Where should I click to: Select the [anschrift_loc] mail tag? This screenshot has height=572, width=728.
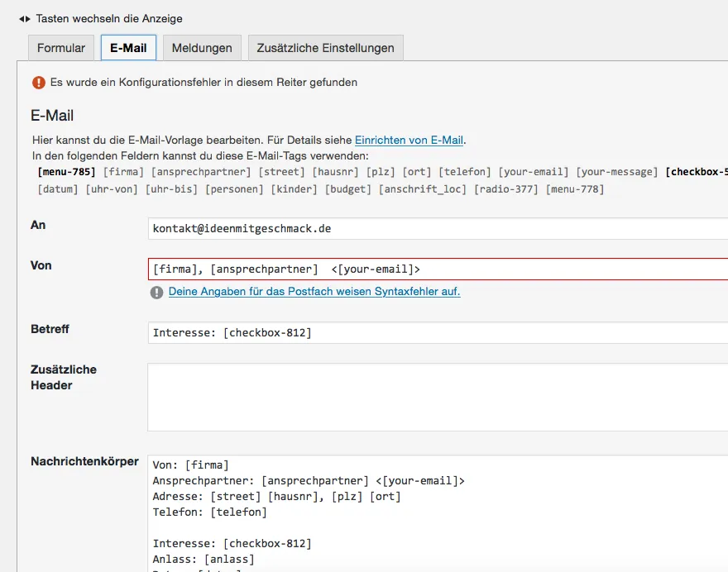pos(422,189)
